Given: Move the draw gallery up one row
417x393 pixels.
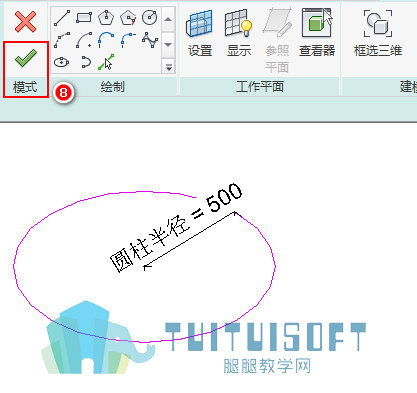Looking at the screenshot, I should (168, 19).
